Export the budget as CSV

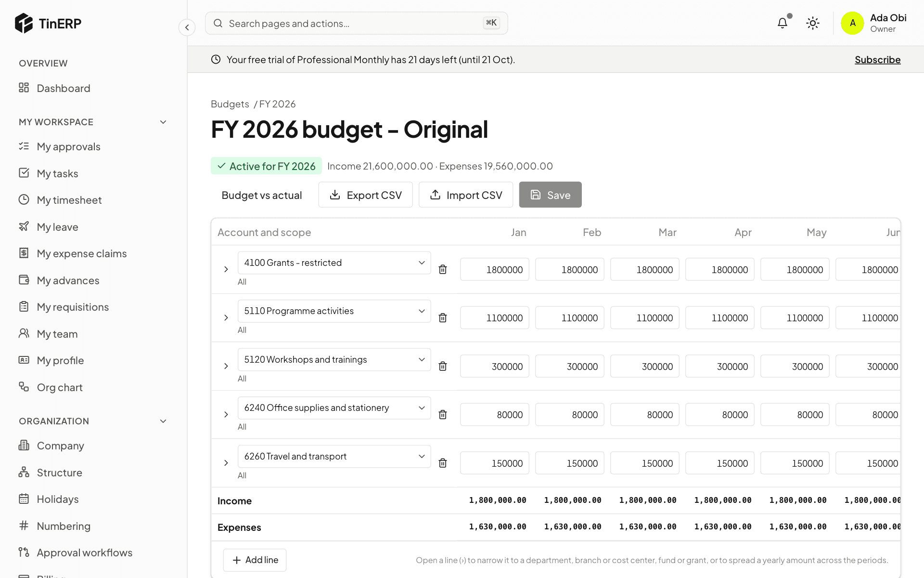[x=365, y=195]
